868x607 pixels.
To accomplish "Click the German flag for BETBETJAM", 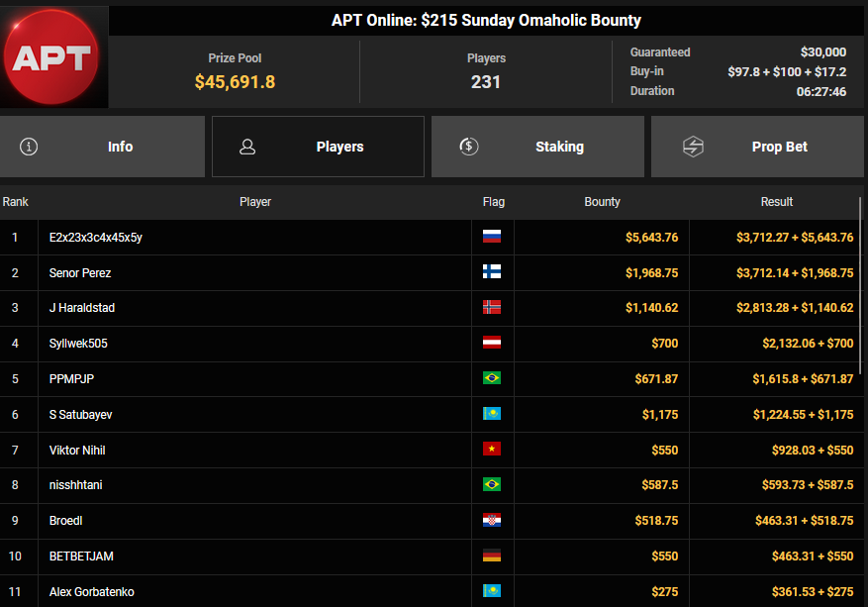I will pyautogui.click(x=491, y=556).
